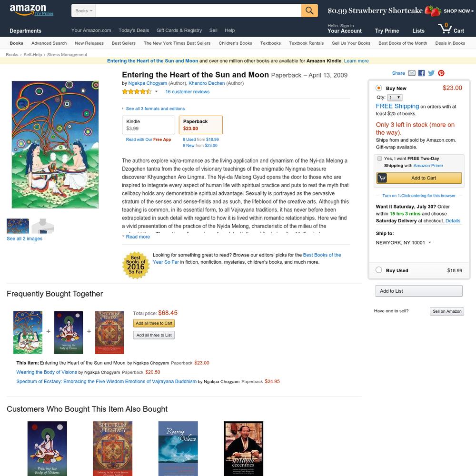Image resolution: width=476 pixels, height=476 pixels.
Task: Select the Buy Used radio option
Action: pyautogui.click(x=378, y=270)
